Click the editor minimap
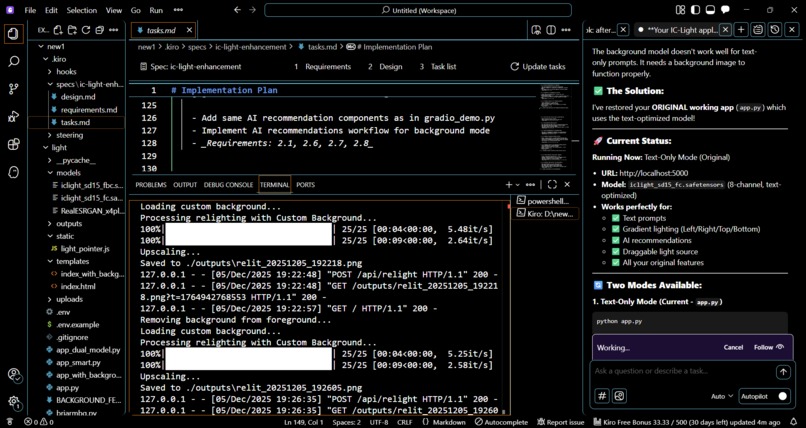Image resolution: width=806 pixels, height=428 pixels. [x=556, y=128]
